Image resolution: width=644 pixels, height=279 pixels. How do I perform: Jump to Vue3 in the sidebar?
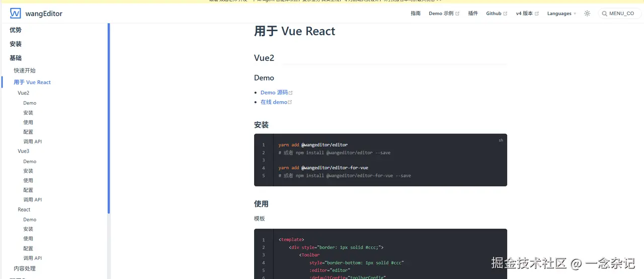[x=24, y=151]
